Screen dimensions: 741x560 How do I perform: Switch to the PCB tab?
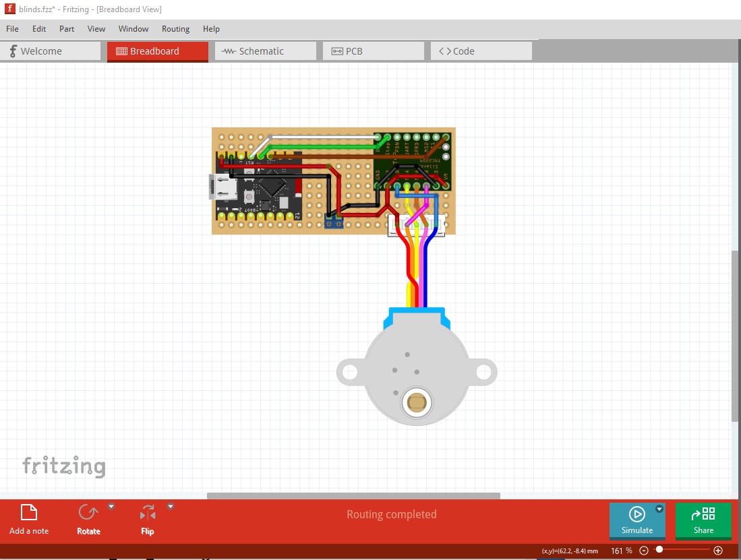coord(373,51)
